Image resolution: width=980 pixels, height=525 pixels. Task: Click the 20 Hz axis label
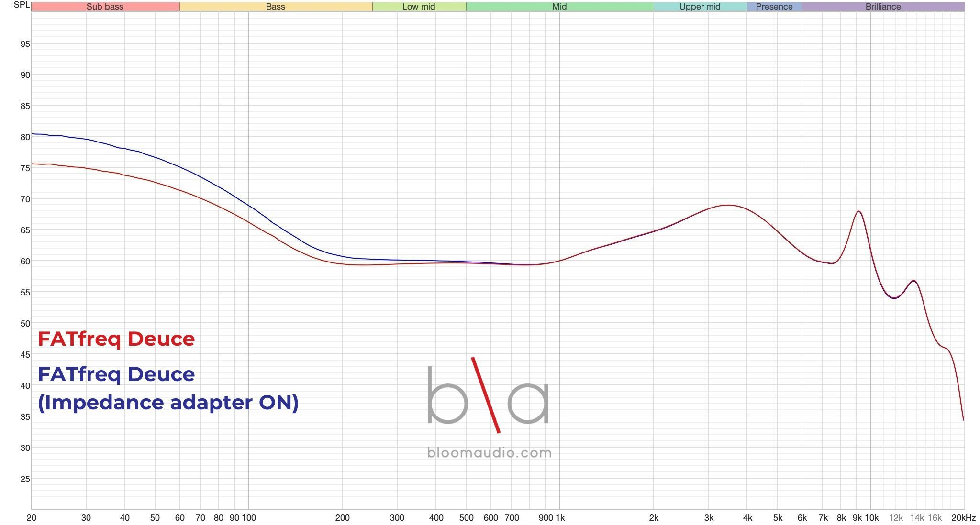point(32,518)
